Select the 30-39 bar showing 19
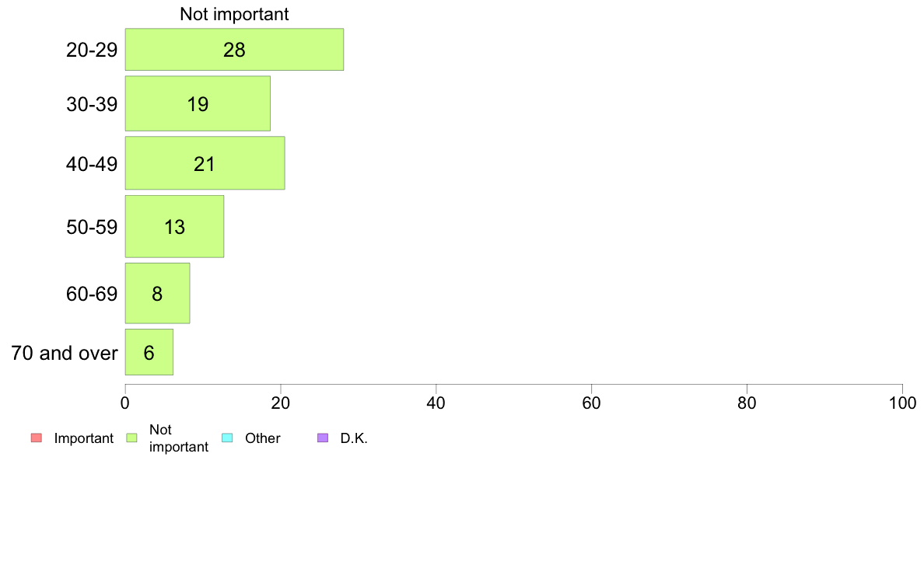Image resolution: width=924 pixels, height=572 pixels. pyautogui.click(x=198, y=103)
